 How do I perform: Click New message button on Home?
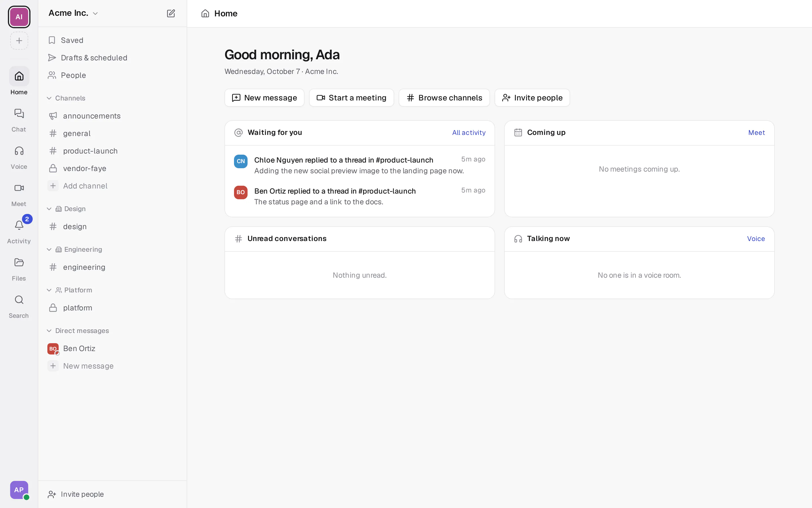[x=264, y=98]
